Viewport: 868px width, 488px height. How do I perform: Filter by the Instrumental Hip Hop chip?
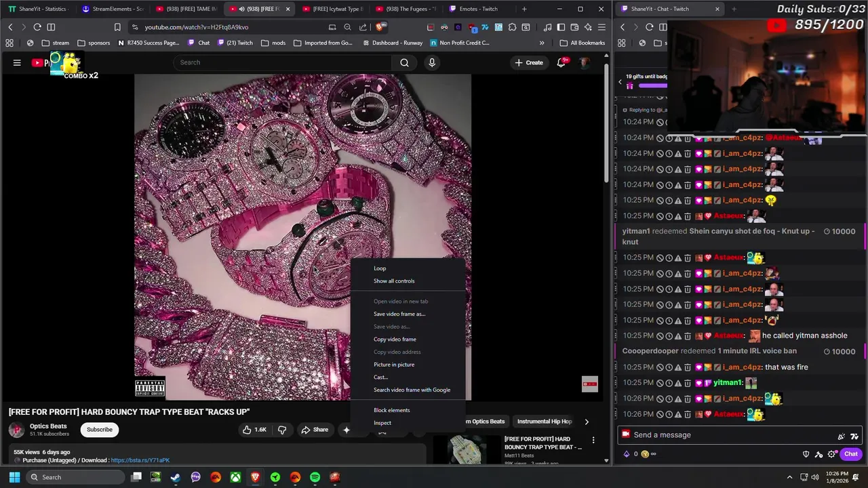tap(545, 422)
